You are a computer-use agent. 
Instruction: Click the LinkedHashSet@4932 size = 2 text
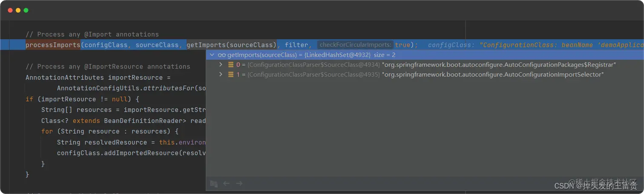coord(350,55)
